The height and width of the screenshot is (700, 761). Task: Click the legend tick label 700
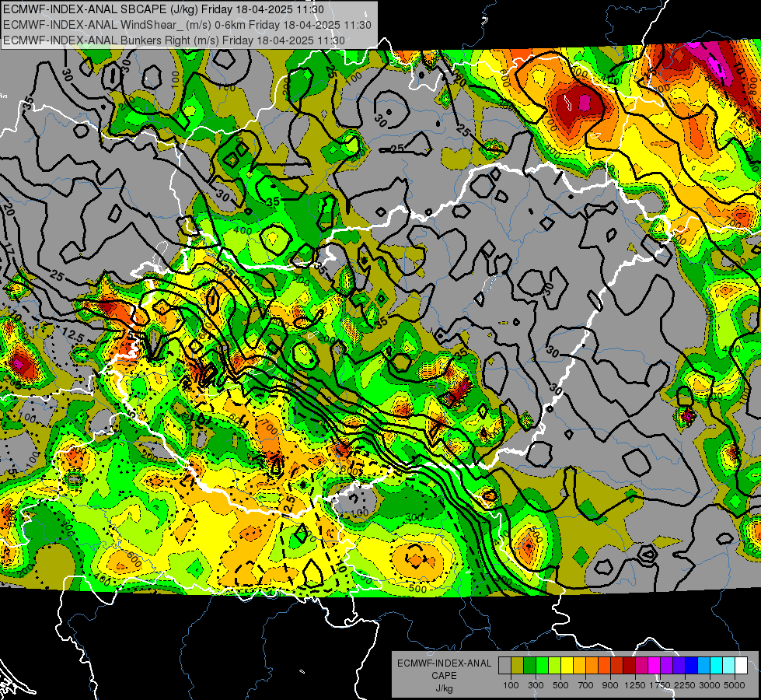point(585,685)
